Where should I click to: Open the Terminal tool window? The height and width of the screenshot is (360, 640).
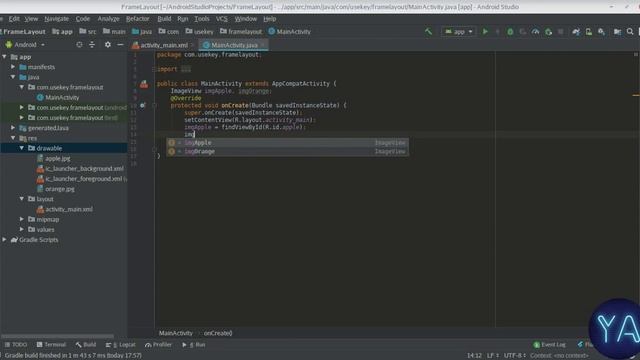[x=51, y=344]
